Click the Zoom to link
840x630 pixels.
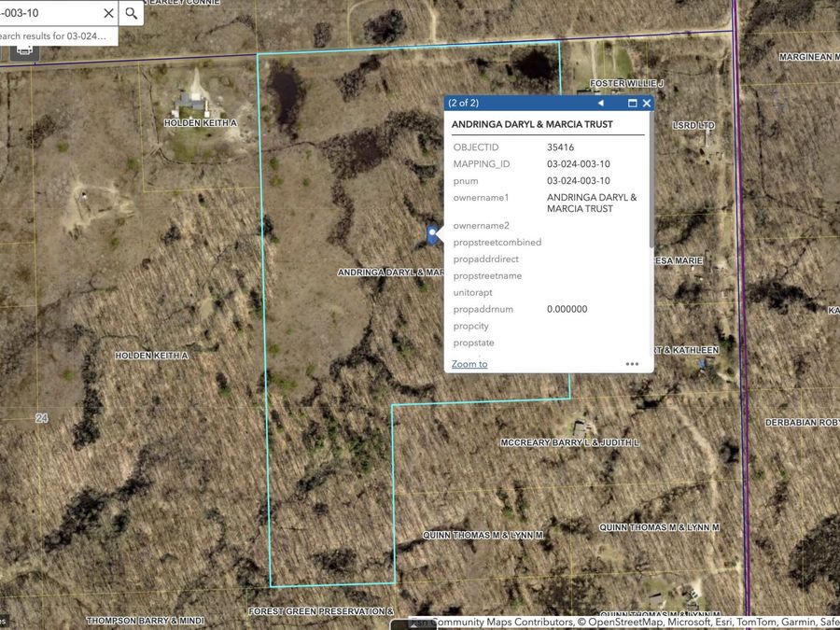[469, 364]
